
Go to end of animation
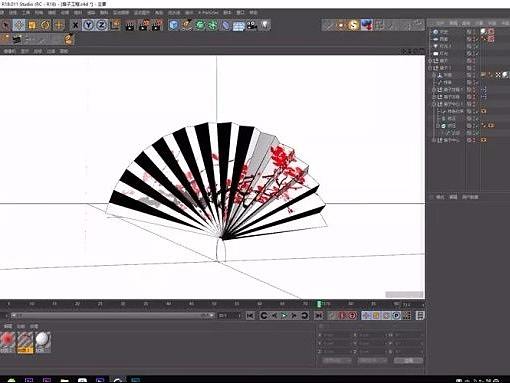pos(318,315)
